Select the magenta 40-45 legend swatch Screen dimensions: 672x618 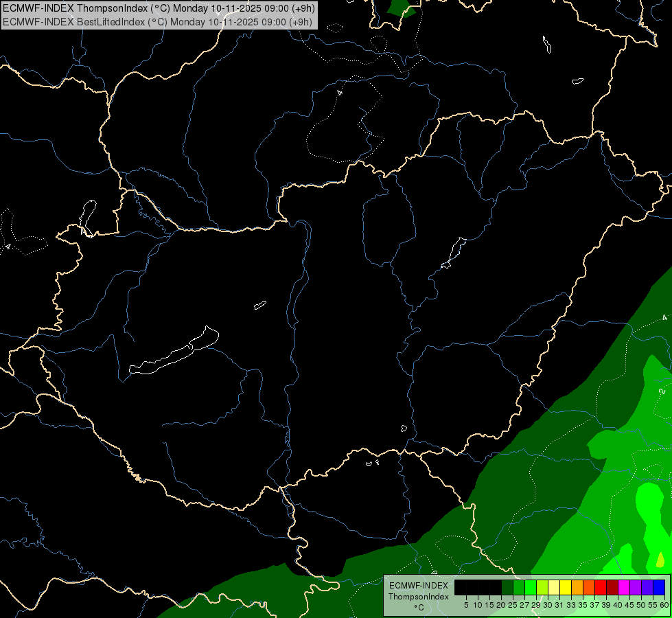pos(625,587)
